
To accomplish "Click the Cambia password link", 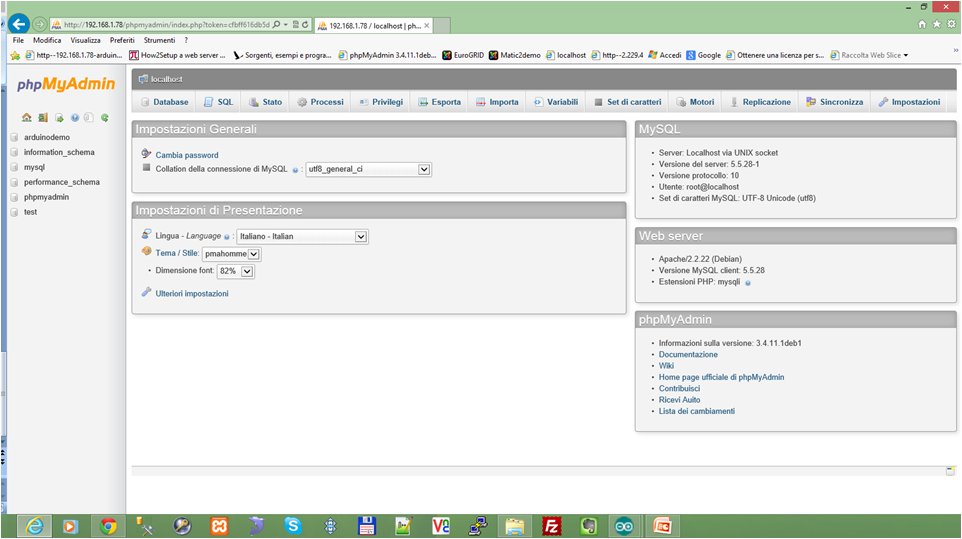I will tap(187, 155).
